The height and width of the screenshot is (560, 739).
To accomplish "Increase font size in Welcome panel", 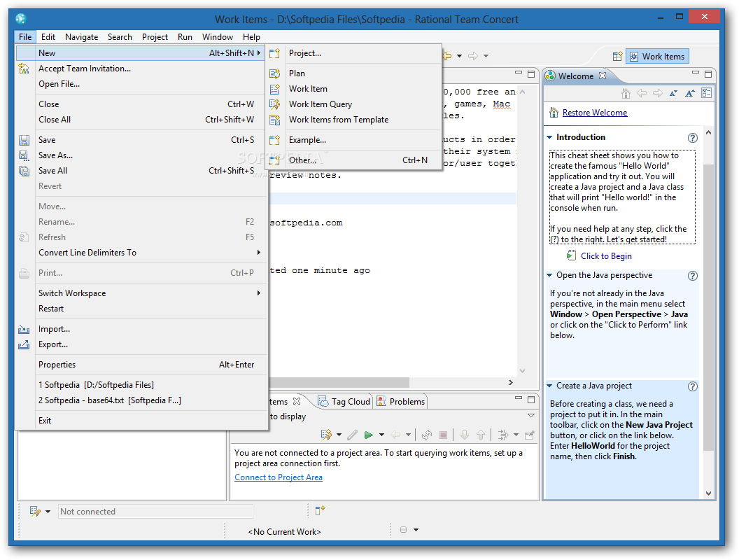I will pyautogui.click(x=690, y=93).
